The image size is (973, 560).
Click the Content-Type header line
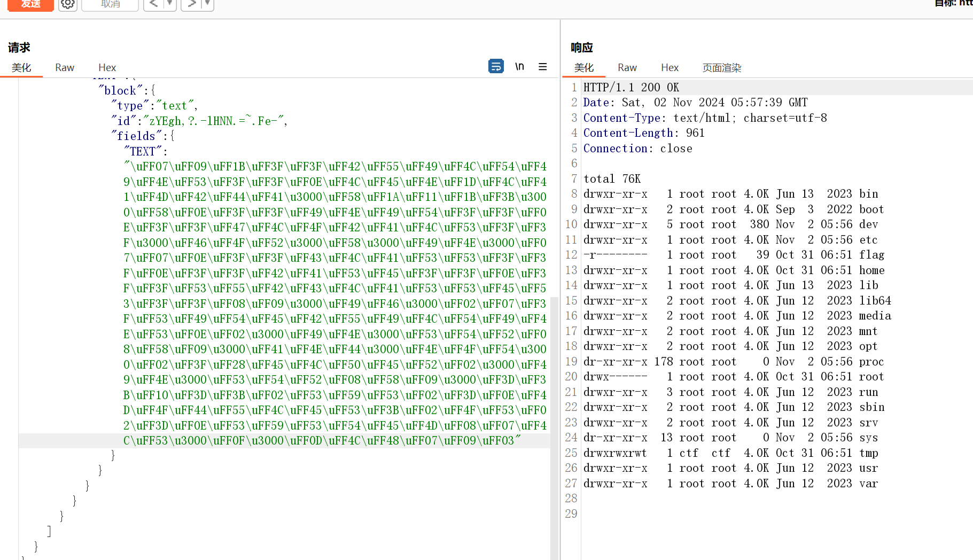click(x=705, y=118)
